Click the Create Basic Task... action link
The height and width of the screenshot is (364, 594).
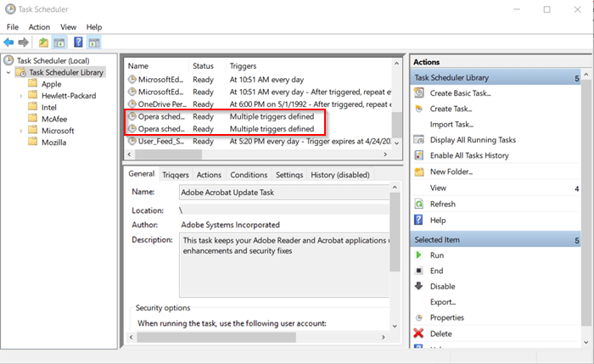click(460, 93)
